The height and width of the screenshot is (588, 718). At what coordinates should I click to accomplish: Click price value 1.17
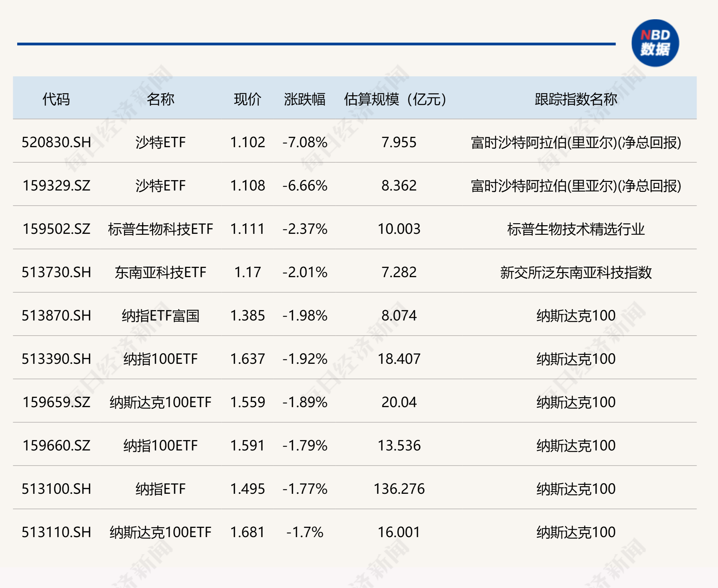[248, 272]
